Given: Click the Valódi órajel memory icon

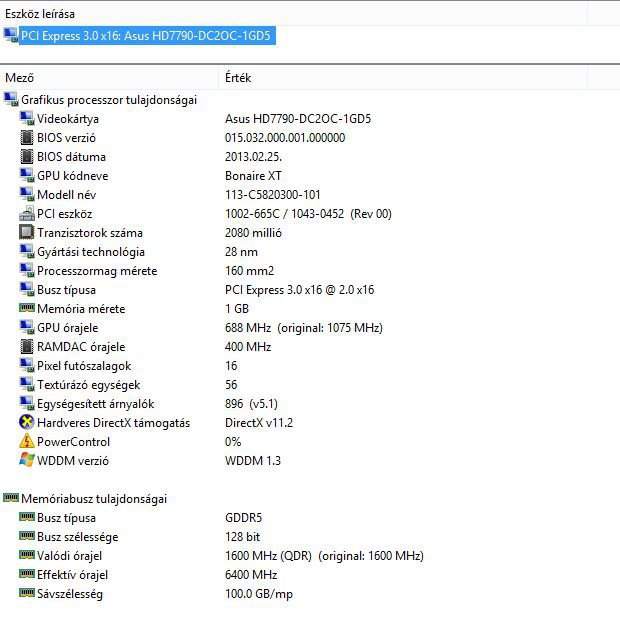Looking at the screenshot, I should click(27, 554).
